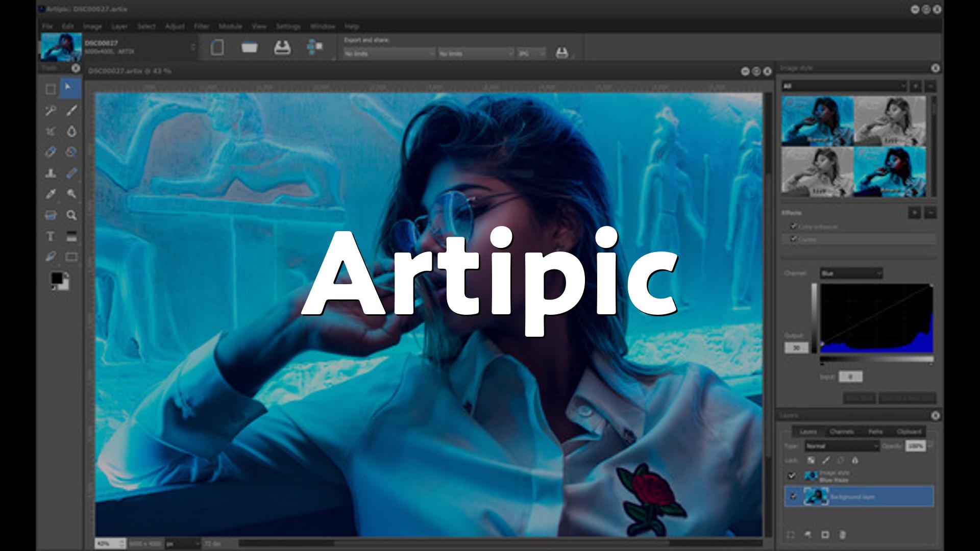Select the crop tool
The image size is (980, 551).
pyautogui.click(x=50, y=132)
